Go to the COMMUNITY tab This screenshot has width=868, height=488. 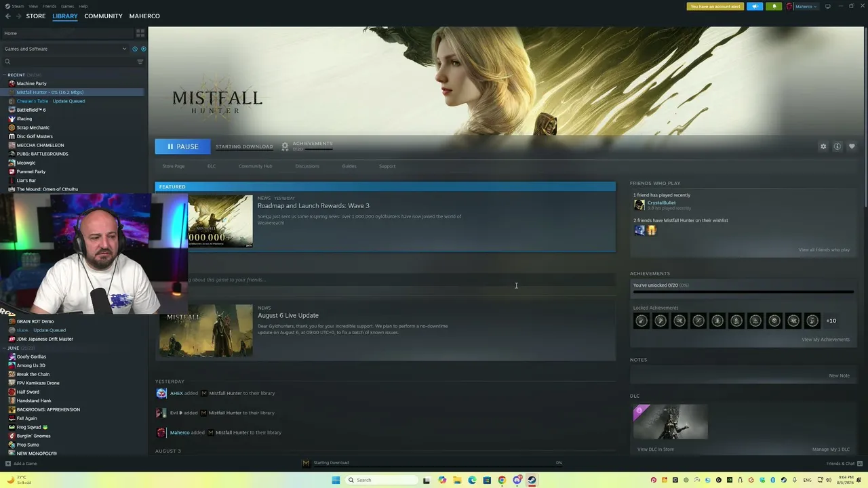point(104,16)
